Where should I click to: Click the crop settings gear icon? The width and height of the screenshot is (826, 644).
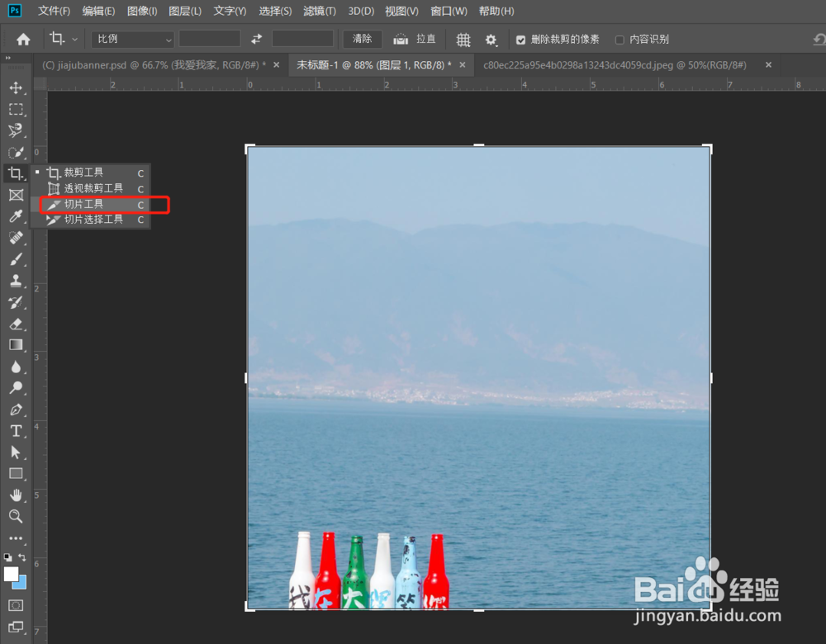(x=491, y=38)
